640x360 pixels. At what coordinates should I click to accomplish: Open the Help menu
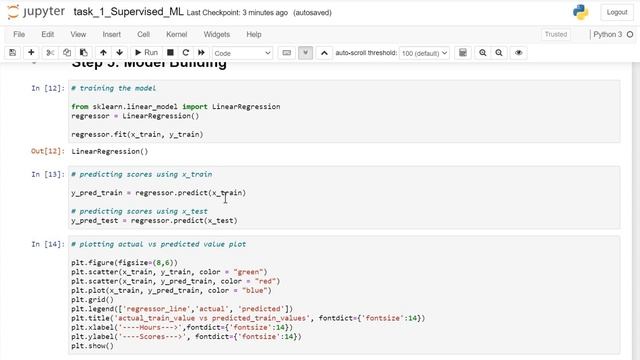(253, 34)
